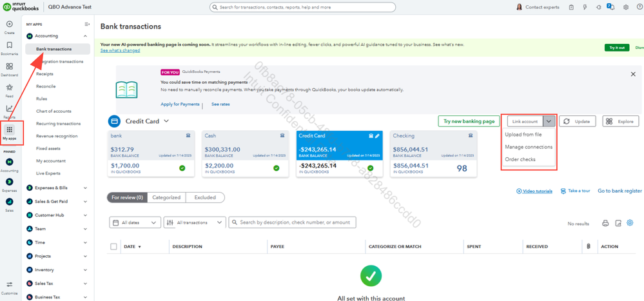Choose Order checks in dropdown menu
The height and width of the screenshot is (301, 644).
(520, 159)
